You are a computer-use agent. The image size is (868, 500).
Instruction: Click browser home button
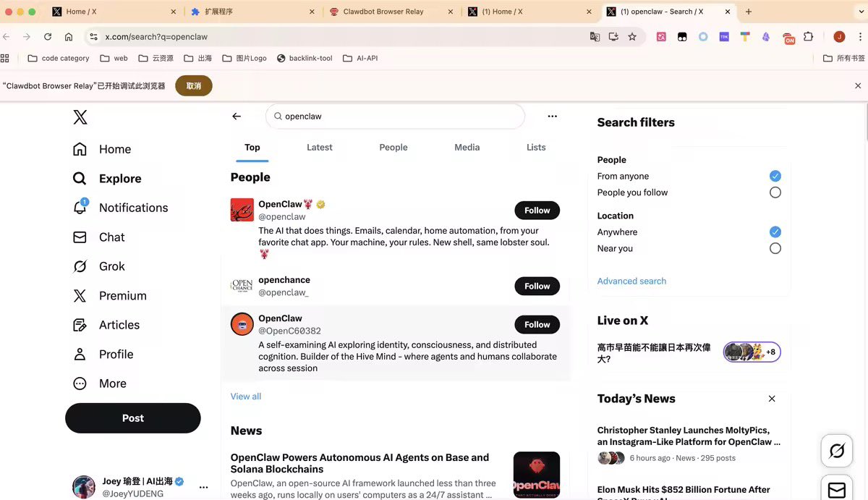click(x=69, y=36)
